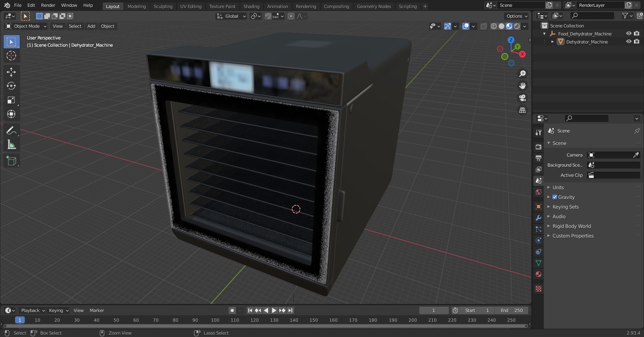Open Tool properties tab
Image resolution: width=644 pixels, height=337 pixels.
pos(539,132)
